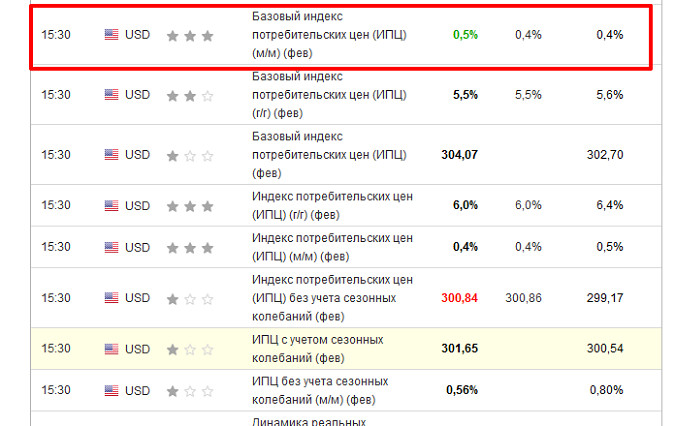The height and width of the screenshot is (426, 675).
Task: Click single-star rating in the 300,84 row
Action: (x=190, y=298)
